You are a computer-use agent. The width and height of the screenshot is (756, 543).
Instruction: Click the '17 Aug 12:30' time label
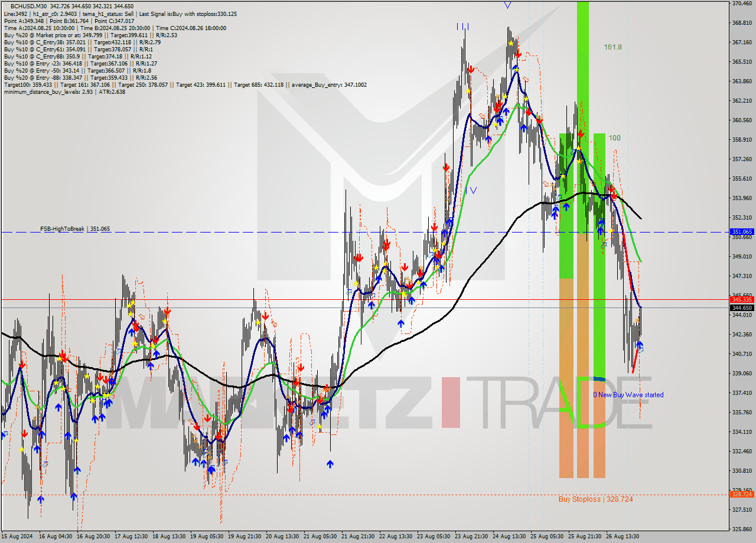[x=132, y=537]
